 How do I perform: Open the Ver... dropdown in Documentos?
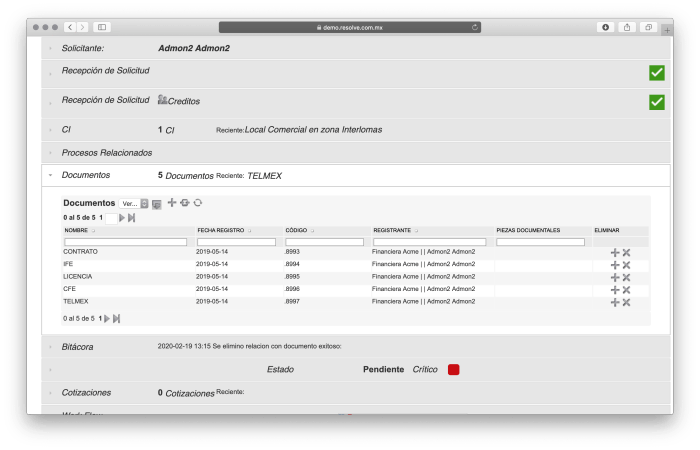tap(134, 204)
